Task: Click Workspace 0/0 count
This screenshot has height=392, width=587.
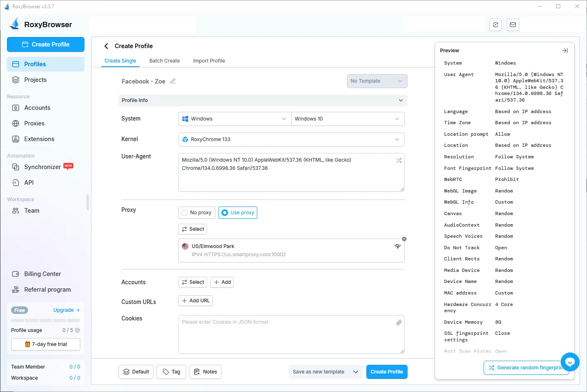Action: (x=75, y=378)
